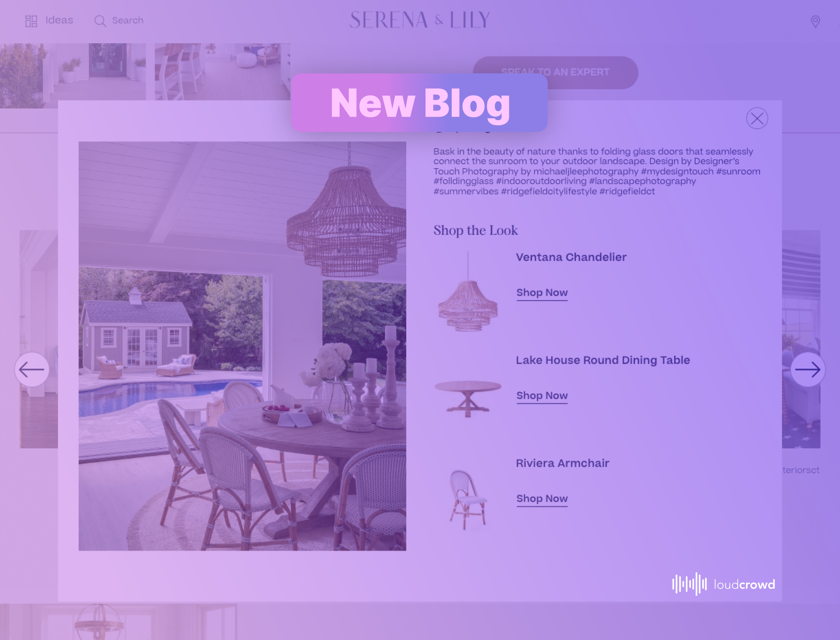Click Shop Now for Riviera Armchair
This screenshot has width=840, height=640.
pyautogui.click(x=541, y=498)
